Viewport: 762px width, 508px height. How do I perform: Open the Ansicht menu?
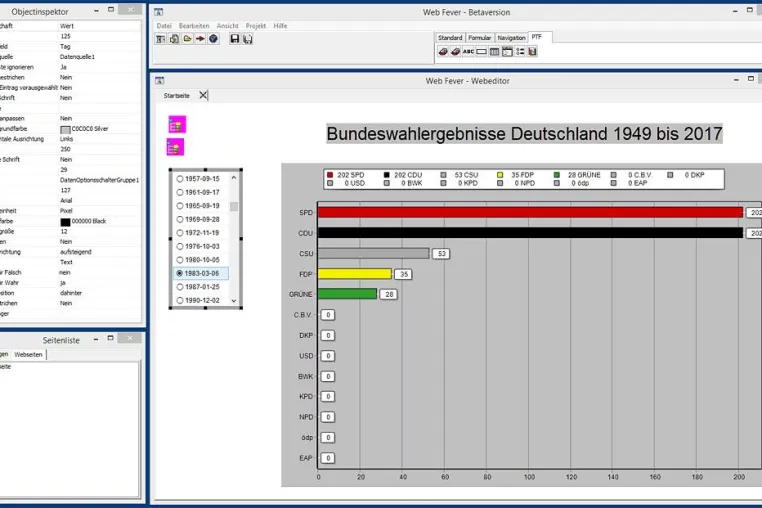coord(227,26)
